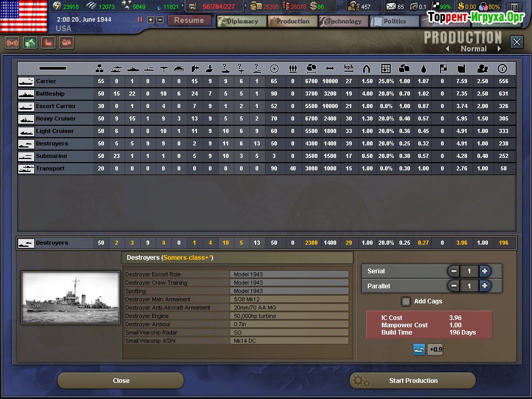Click the radar broadcast icon button
The height and width of the screenshot is (399, 532).
pos(12,43)
